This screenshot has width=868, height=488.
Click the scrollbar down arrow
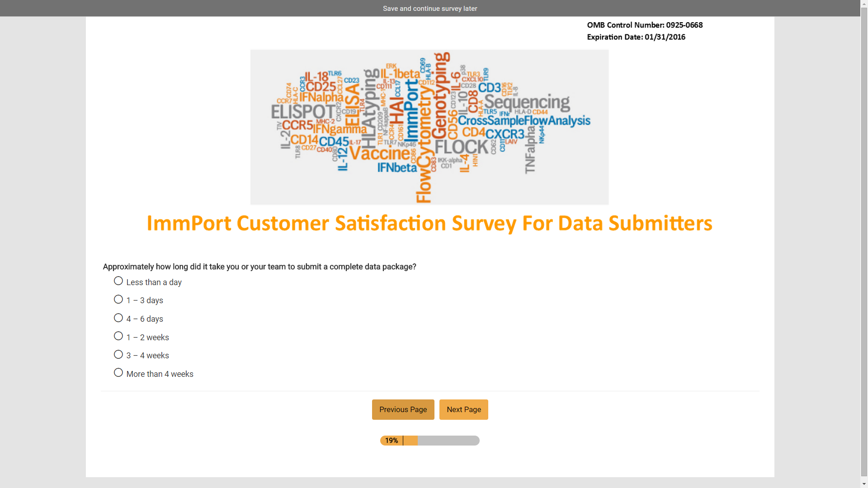(864, 484)
